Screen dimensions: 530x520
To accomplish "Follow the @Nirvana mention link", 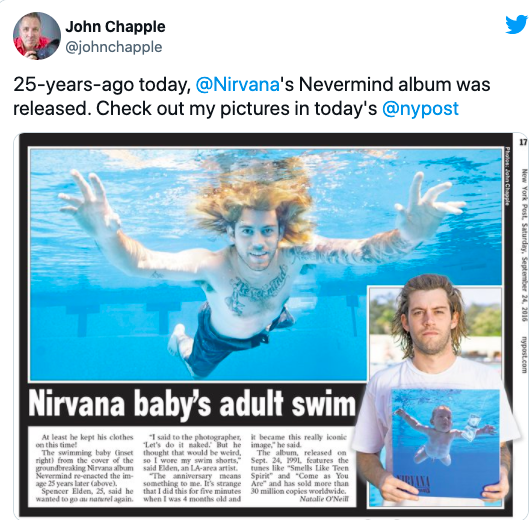I will pos(238,84).
